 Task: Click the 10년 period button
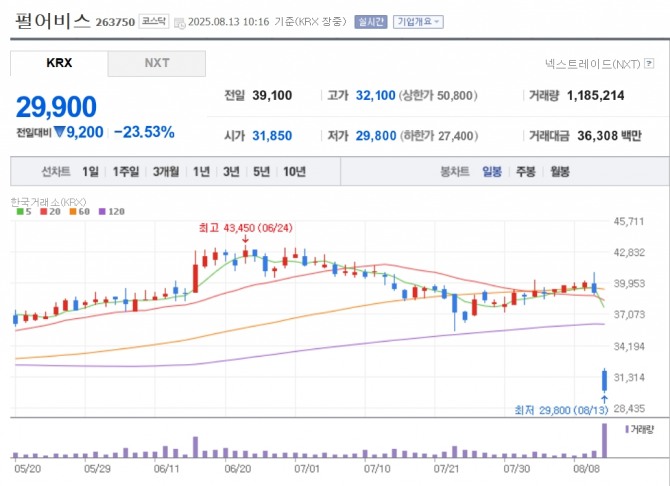(294, 172)
